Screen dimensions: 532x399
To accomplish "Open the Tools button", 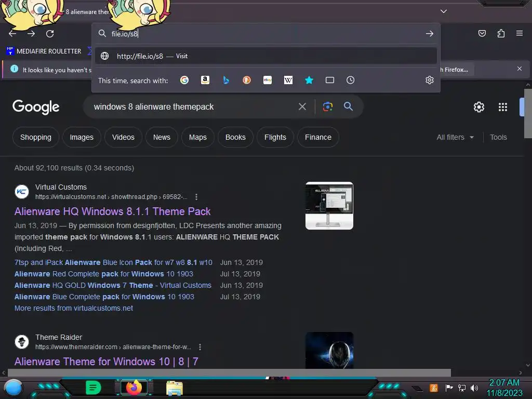I will (x=498, y=137).
